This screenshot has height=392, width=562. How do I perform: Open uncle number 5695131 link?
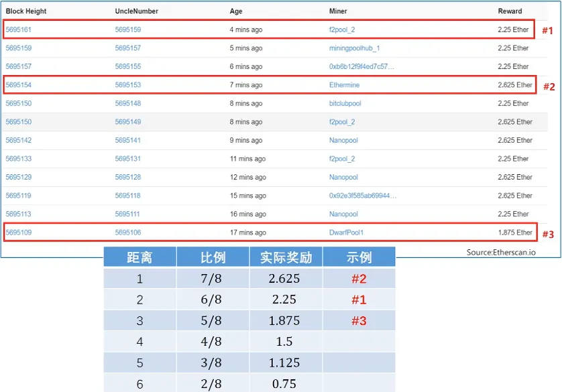coord(128,159)
